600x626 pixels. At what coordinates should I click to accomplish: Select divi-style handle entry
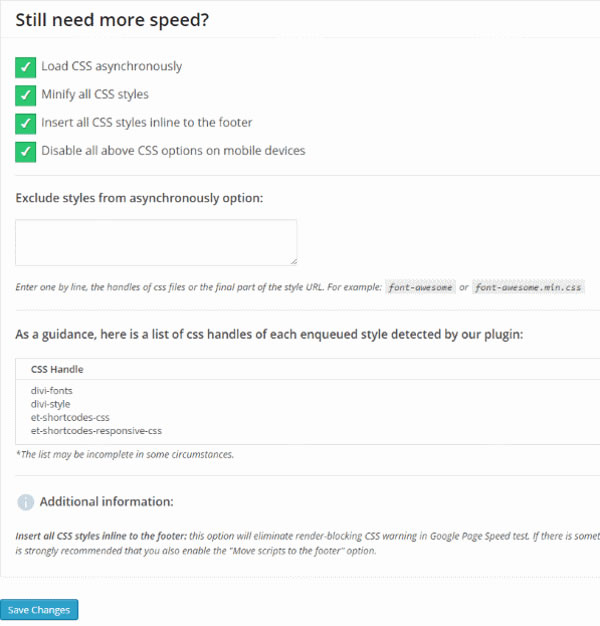(x=50, y=404)
